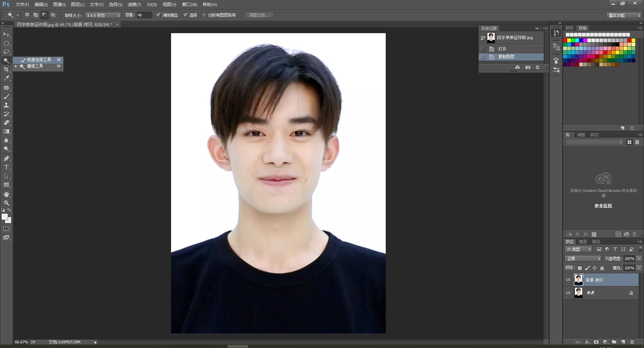Hide the 背景 拷贝 layer
The image size is (644, 348).
[x=568, y=280]
